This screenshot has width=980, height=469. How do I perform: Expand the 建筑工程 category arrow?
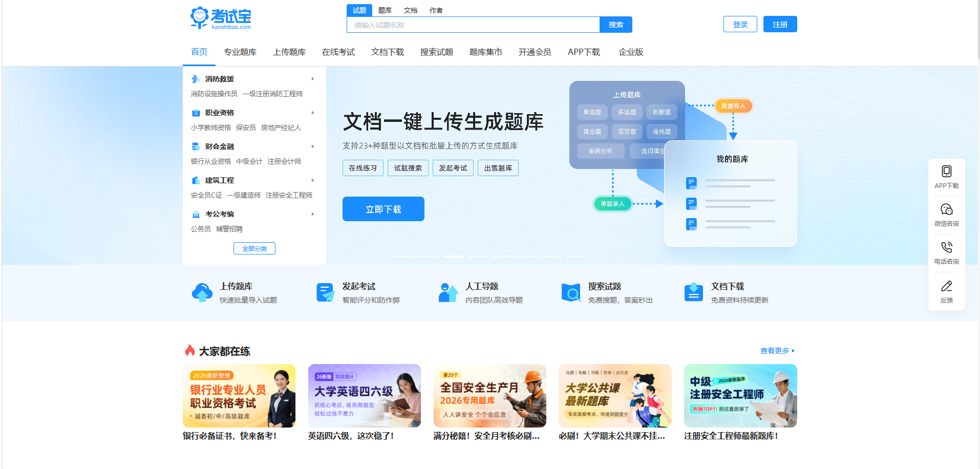click(313, 180)
